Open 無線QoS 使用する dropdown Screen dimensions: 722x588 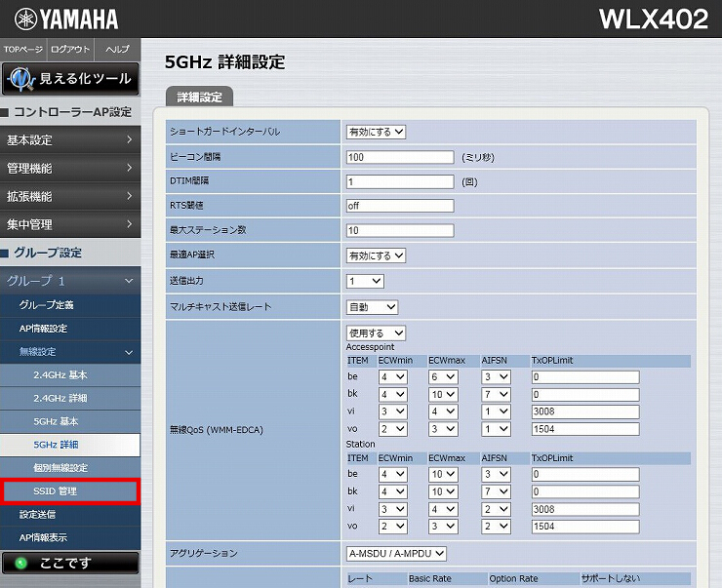click(376, 333)
